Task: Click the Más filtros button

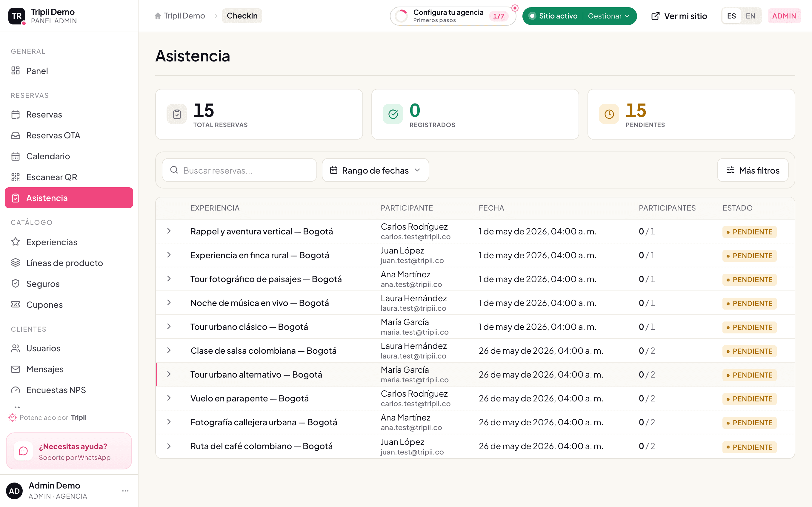Action: pos(753,170)
